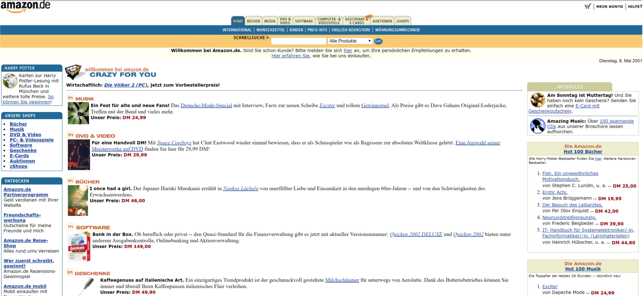Click the 'in' icon beside GESCHENKE heading

(70, 272)
